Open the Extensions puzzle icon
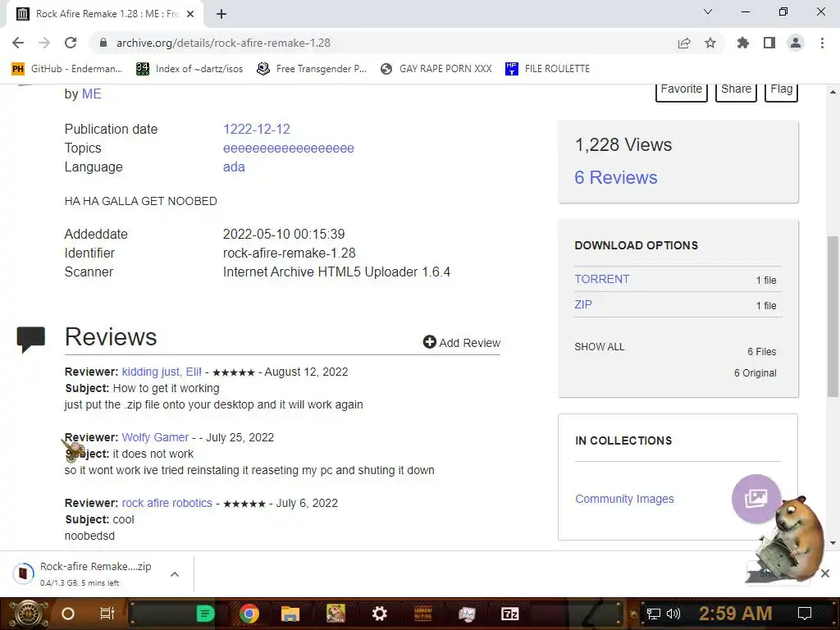This screenshot has height=630, width=840. [x=742, y=43]
